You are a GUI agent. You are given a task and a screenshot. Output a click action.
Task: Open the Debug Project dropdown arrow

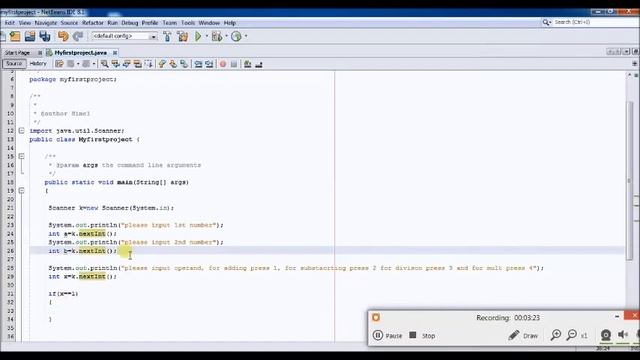[x=226, y=36]
